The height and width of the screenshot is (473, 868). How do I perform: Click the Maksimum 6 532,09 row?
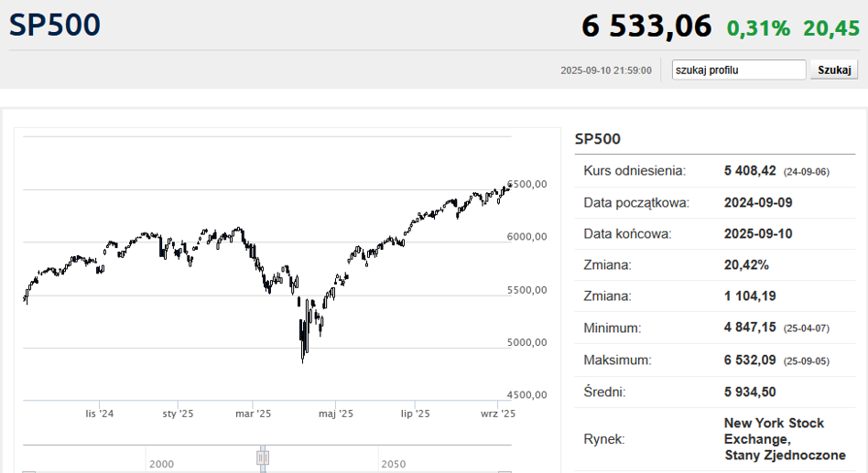coord(715,360)
